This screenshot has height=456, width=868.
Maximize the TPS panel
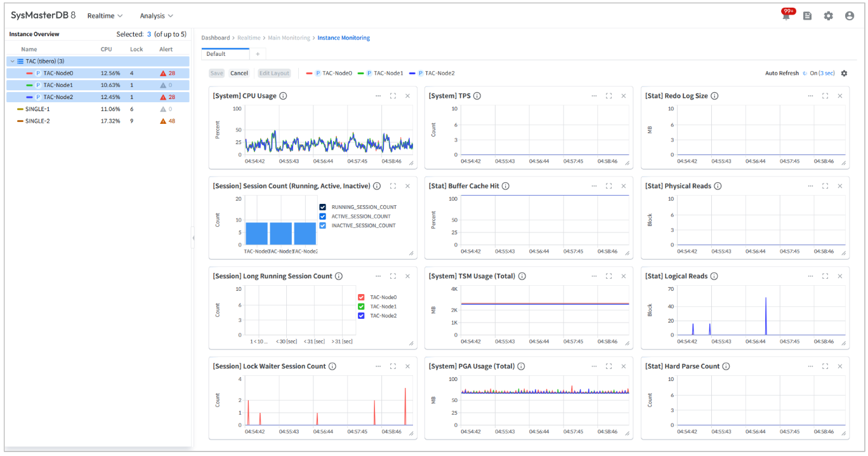[x=609, y=96]
